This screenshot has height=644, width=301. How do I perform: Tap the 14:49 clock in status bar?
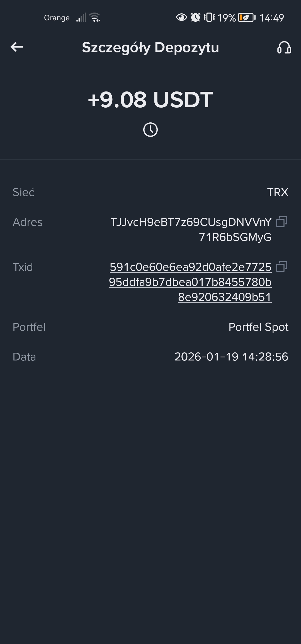pos(272,18)
